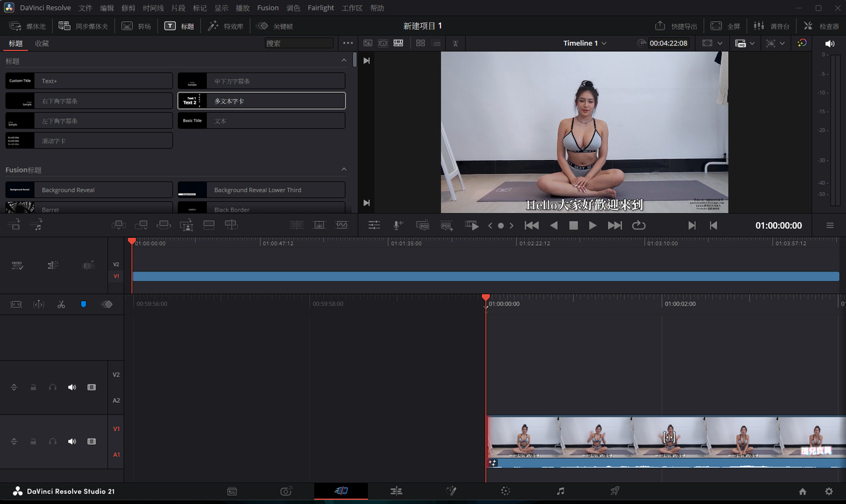Click the 检查器 inspector icon

(x=822, y=26)
